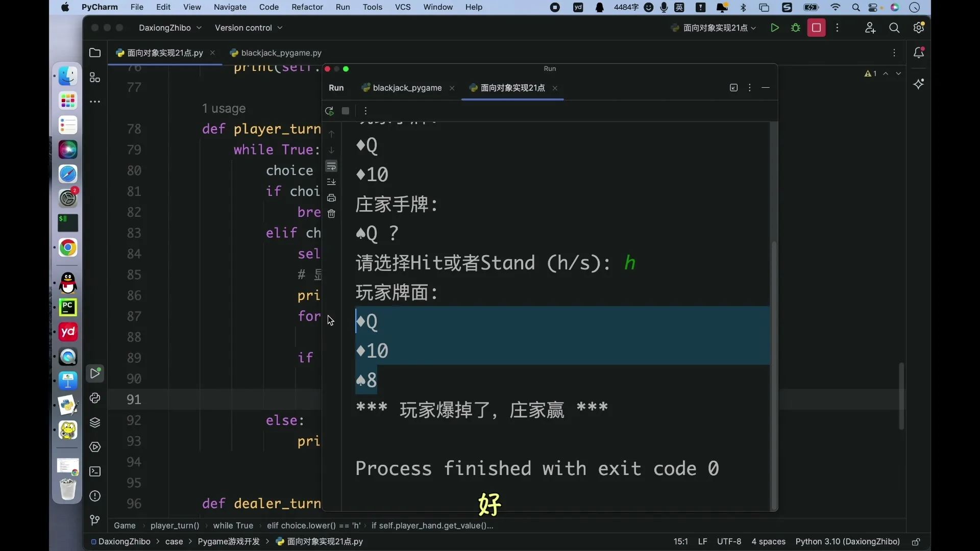980x551 pixels.
Task: Click the Debug bug icon
Action: tap(795, 28)
